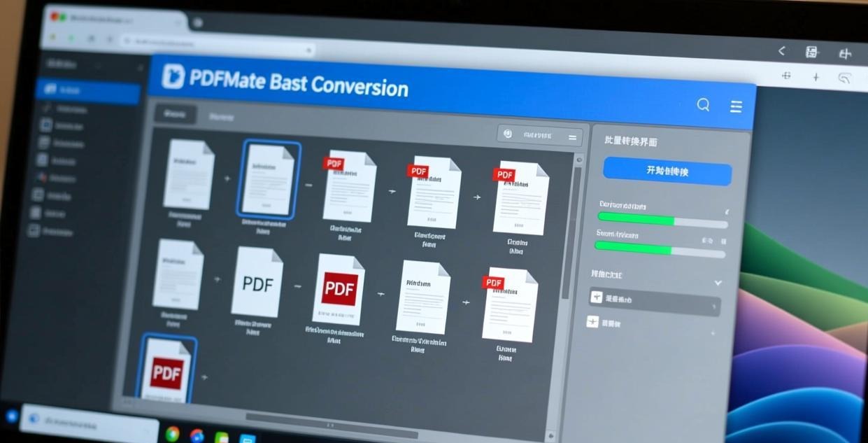The height and width of the screenshot is (443, 868).
Task: Select the middle-row document with big red PDF square
Action: [339, 290]
